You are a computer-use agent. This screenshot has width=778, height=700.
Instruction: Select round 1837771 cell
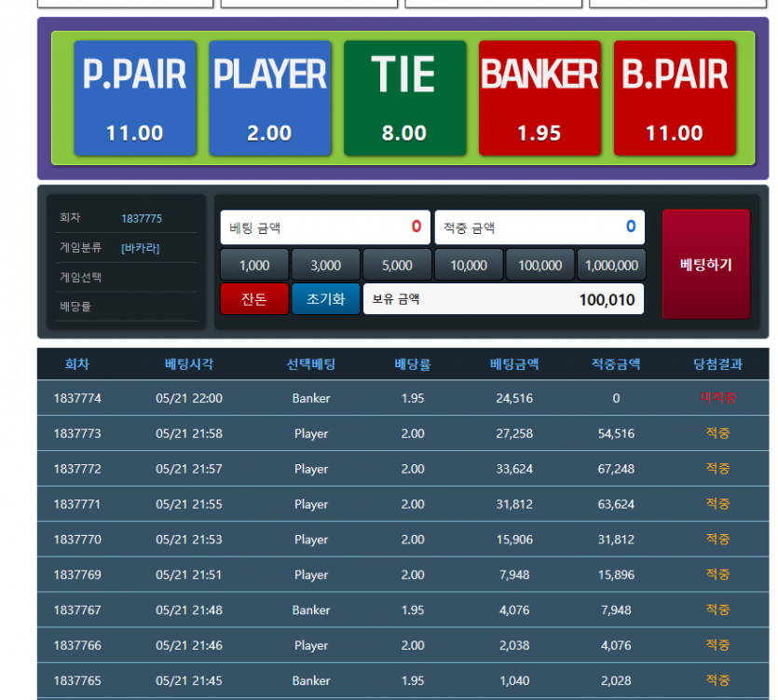coord(77,504)
